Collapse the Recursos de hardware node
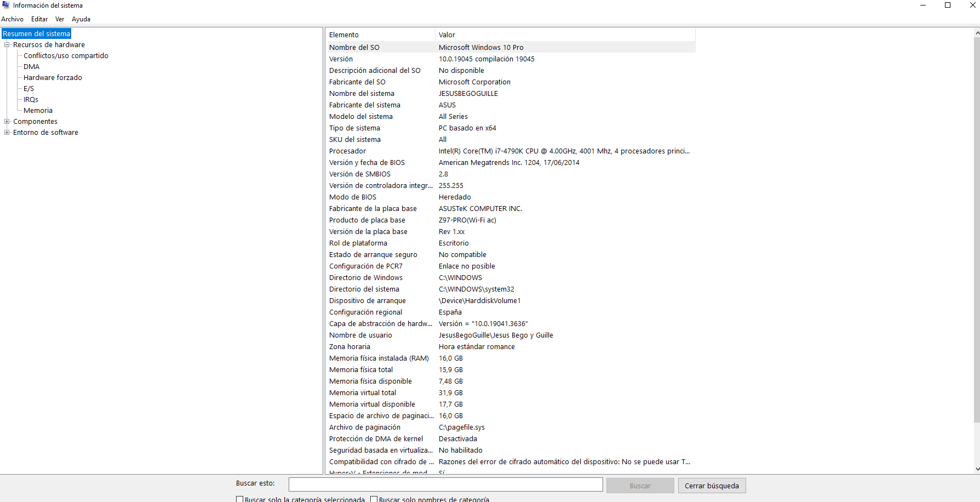980x502 pixels. point(7,45)
